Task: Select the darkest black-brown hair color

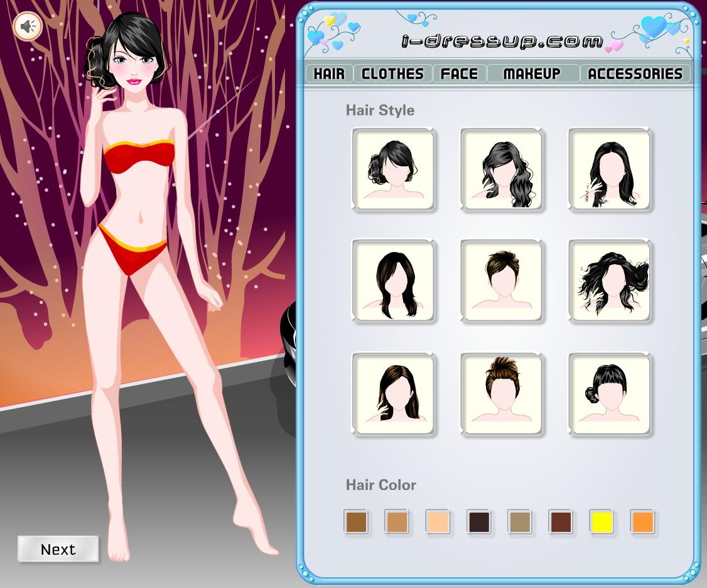Action: tap(478, 522)
